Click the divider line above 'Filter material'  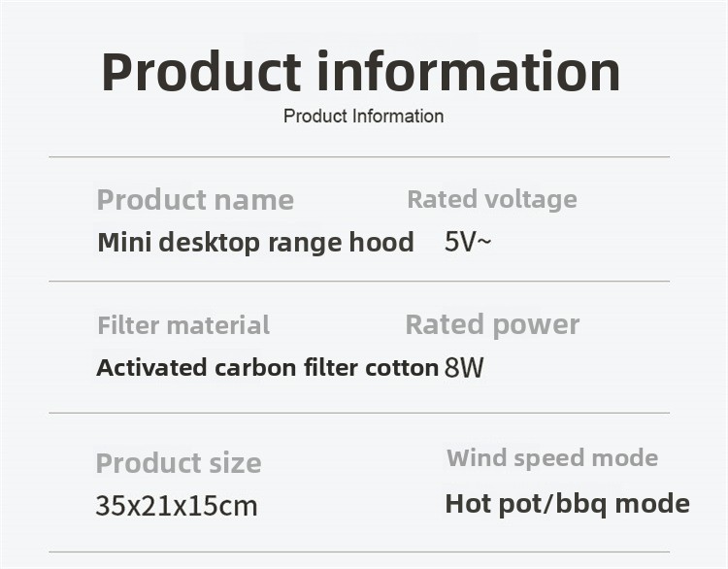coord(359,282)
